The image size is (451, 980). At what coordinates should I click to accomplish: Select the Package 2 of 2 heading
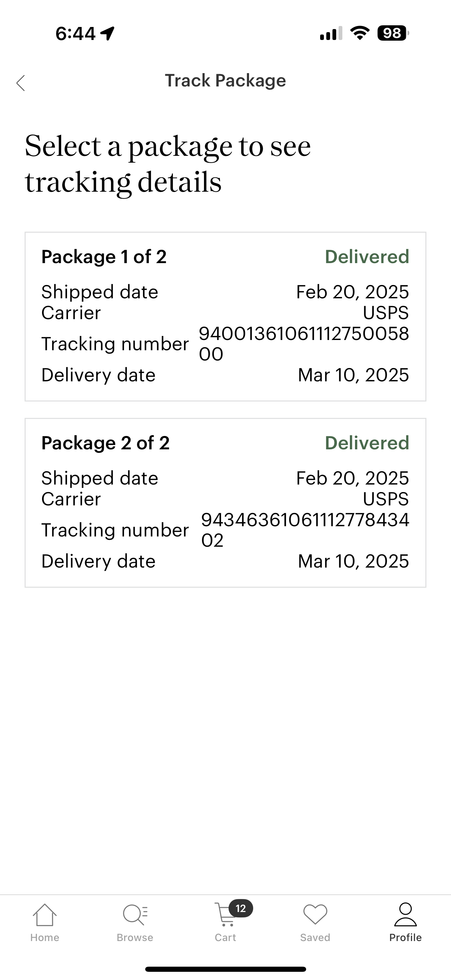pyautogui.click(x=105, y=443)
